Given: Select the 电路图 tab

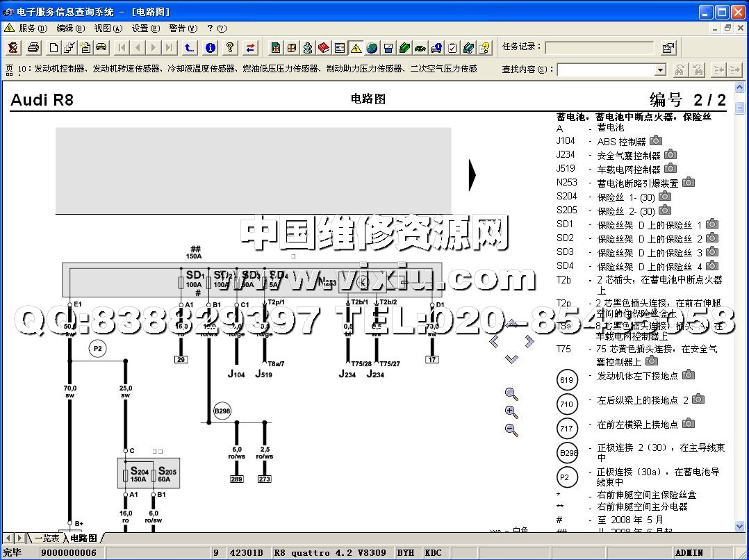Looking at the screenshot, I should [x=83, y=538].
